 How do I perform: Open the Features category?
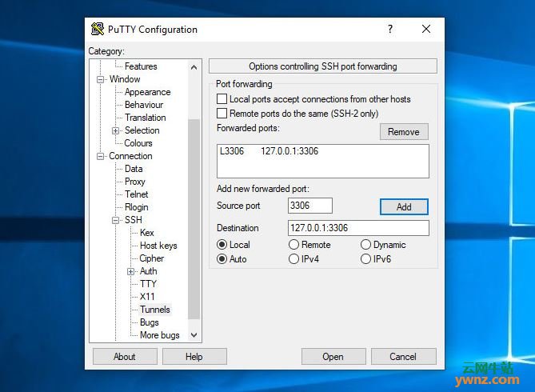point(141,66)
